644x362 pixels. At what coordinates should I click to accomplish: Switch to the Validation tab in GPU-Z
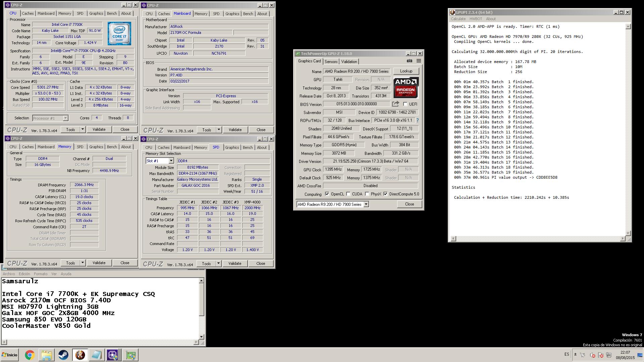point(349,62)
